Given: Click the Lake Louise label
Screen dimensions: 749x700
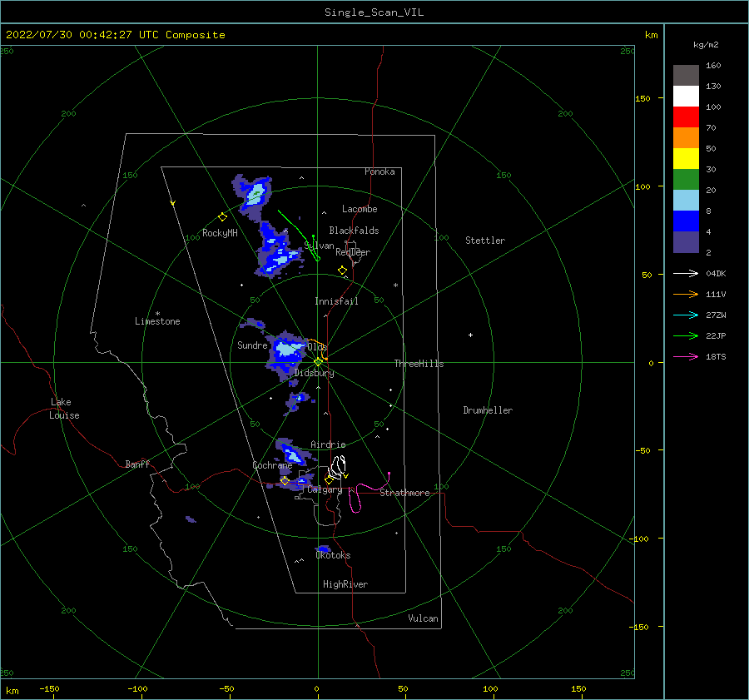Looking at the screenshot, I should [x=64, y=409].
